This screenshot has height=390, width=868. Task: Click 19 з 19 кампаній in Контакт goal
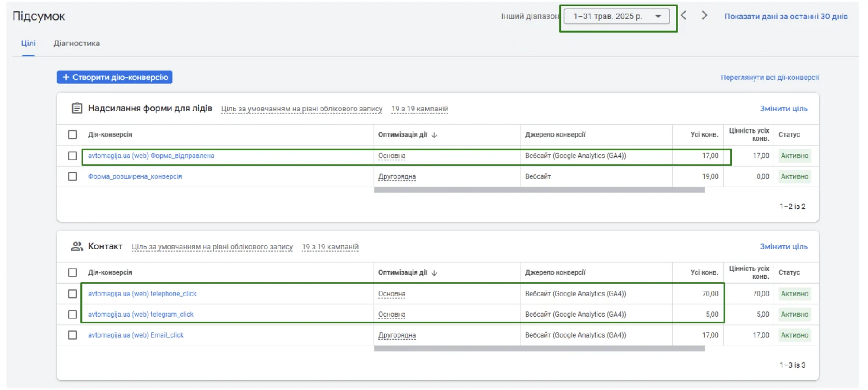[330, 247]
